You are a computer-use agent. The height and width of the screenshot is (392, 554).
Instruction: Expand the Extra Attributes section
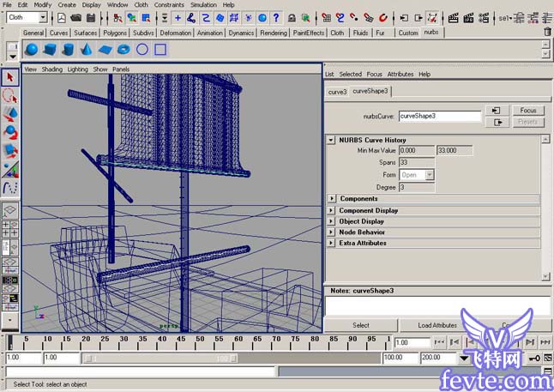click(331, 244)
